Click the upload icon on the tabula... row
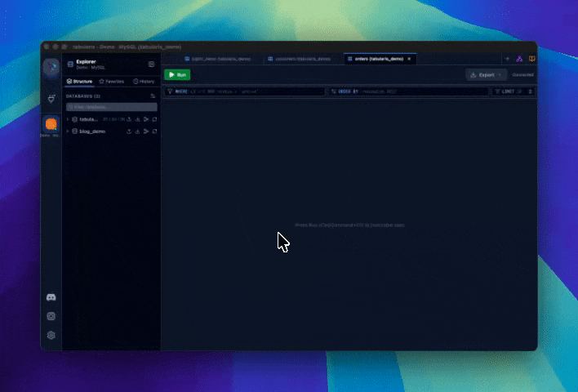 tap(129, 119)
